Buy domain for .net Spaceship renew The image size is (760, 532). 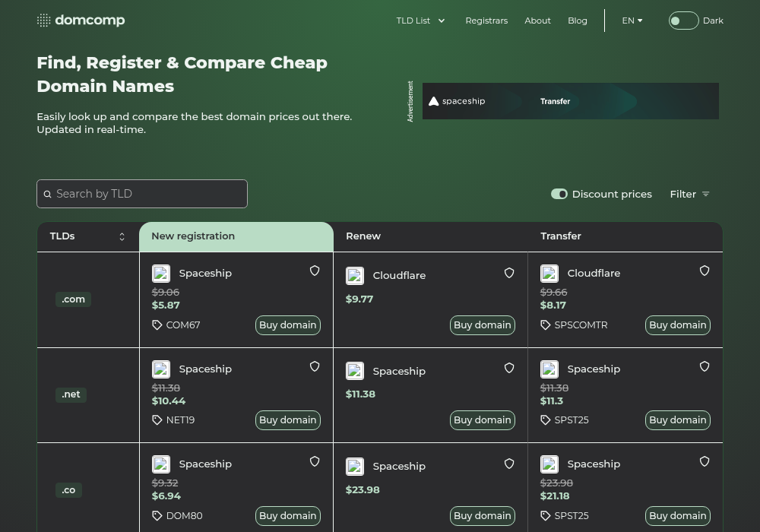pyautogui.click(x=483, y=420)
